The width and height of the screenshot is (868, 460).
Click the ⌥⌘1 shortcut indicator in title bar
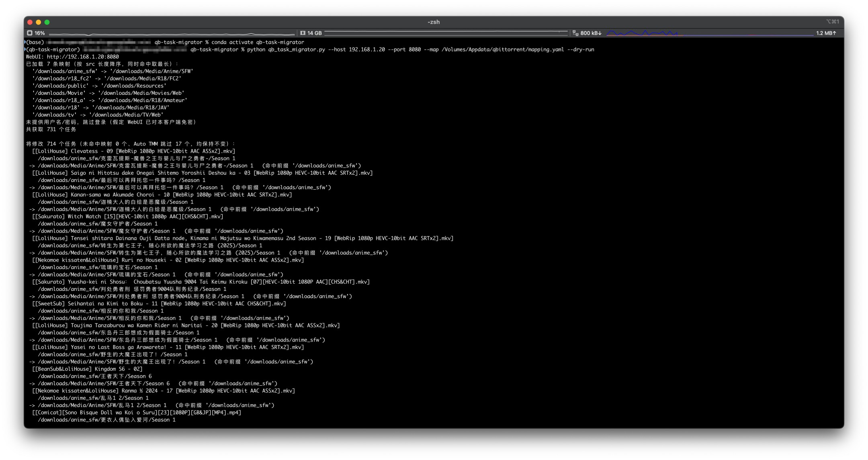tap(832, 22)
